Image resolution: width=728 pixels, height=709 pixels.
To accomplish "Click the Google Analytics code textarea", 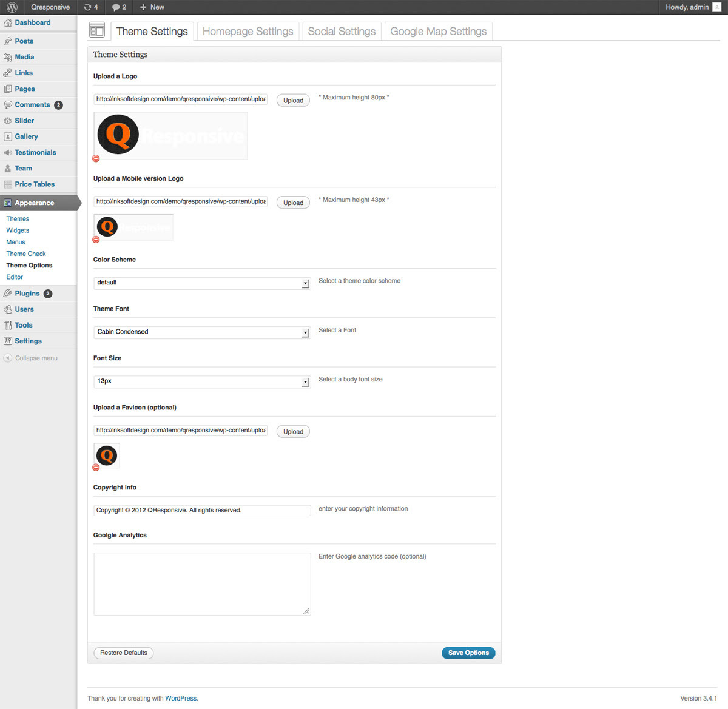I will pos(202,584).
